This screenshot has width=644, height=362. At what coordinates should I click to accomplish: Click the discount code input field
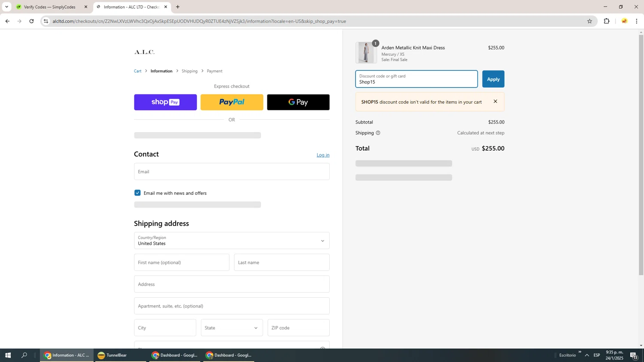[416, 79]
